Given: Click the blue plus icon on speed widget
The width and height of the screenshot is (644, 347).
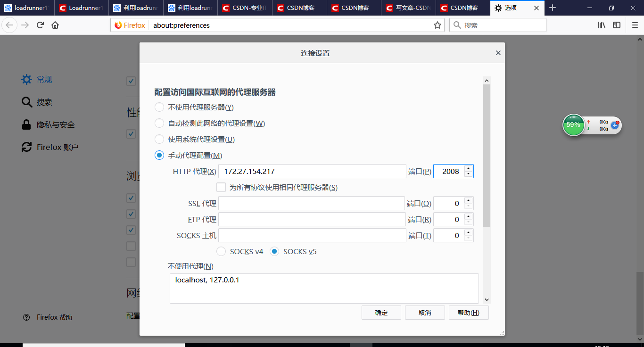Looking at the screenshot, I should tap(615, 125).
